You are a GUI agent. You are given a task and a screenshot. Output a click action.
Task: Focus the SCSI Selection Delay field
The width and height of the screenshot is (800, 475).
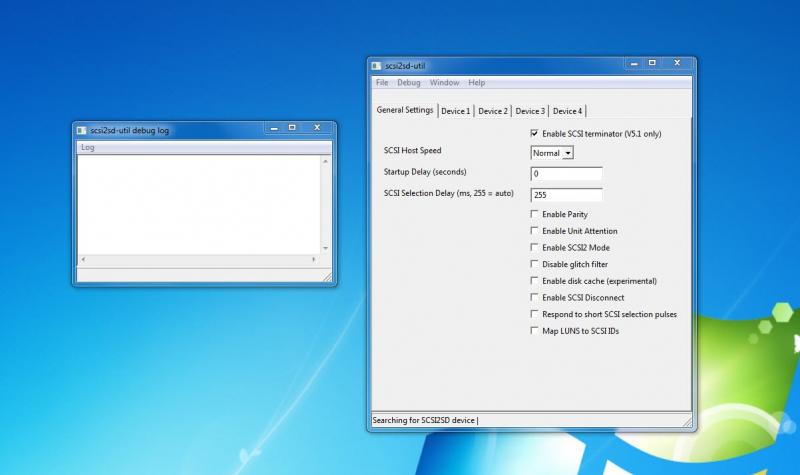tap(566, 195)
